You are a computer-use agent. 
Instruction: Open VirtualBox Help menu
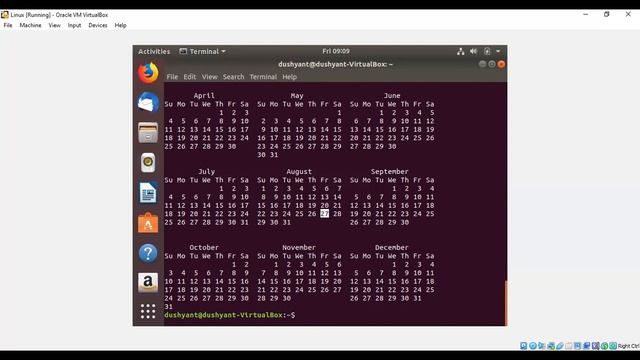point(120,25)
